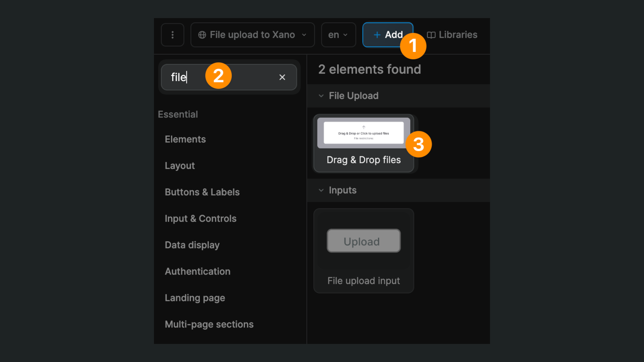Open the en language selector
The height and width of the screenshot is (362, 644).
(x=338, y=35)
